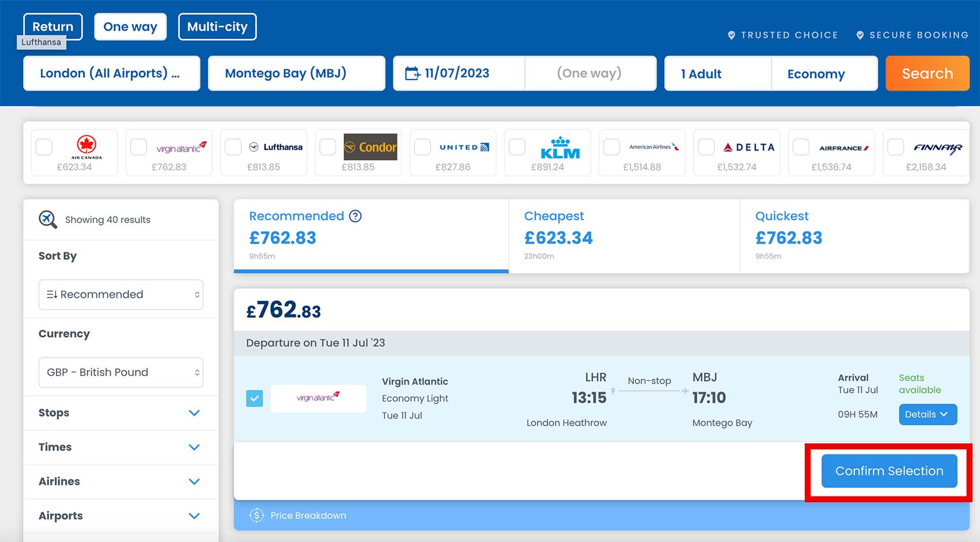Viewport: 980px width, 542px height.
Task: Switch to the Quickest results tab
Action: [x=854, y=236]
